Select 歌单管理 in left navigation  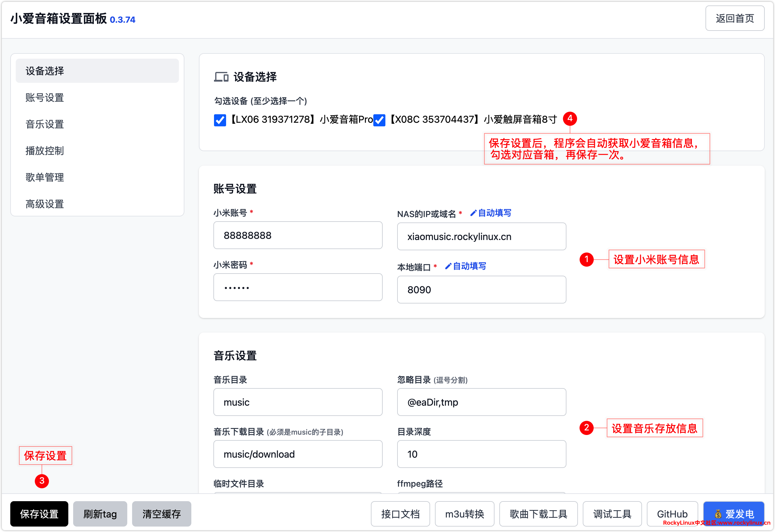click(45, 177)
